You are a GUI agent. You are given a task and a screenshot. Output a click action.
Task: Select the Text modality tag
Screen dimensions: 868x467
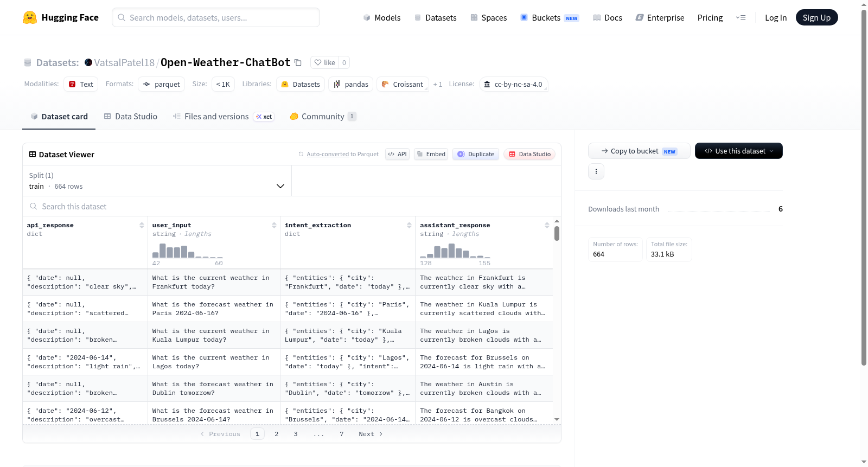[x=81, y=84]
